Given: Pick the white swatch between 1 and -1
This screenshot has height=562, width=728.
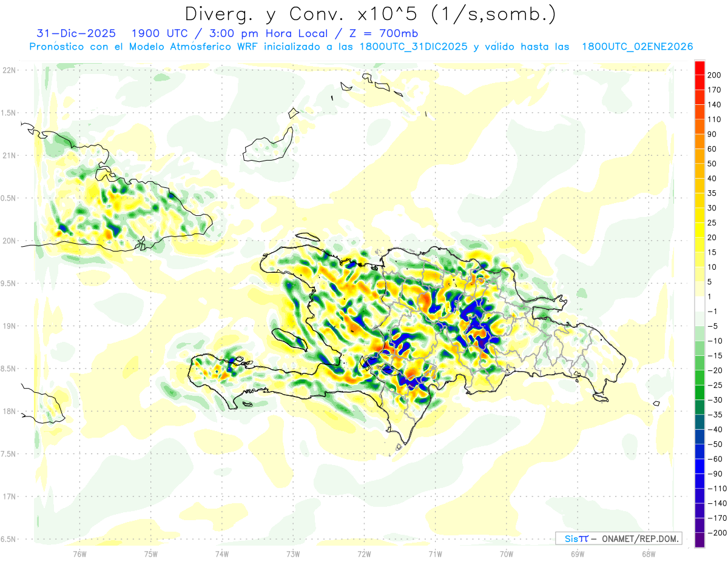Looking at the screenshot, I should tap(699, 304).
